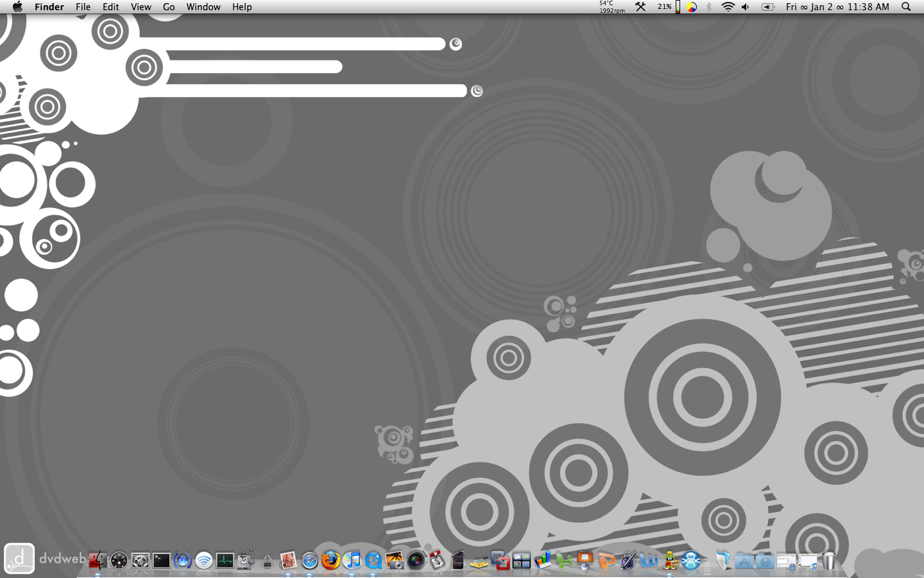
Task: Launch Keynote podium icon
Action: tap(585, 561)
